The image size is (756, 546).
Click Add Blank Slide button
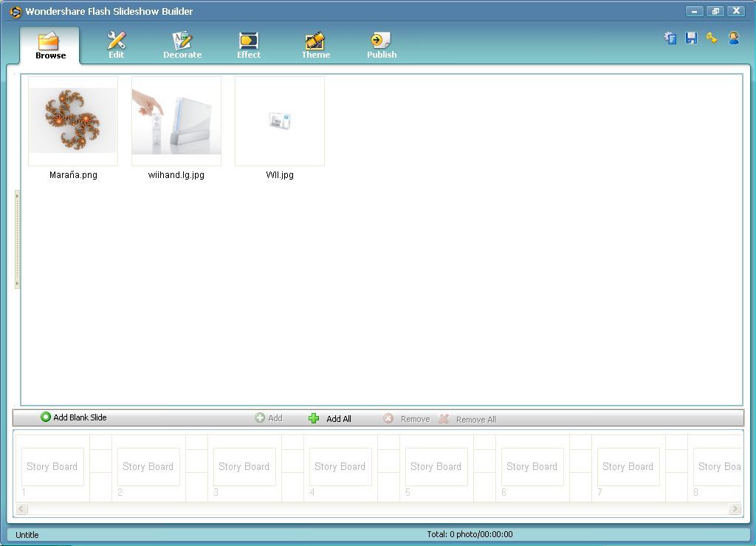(74, 417)
